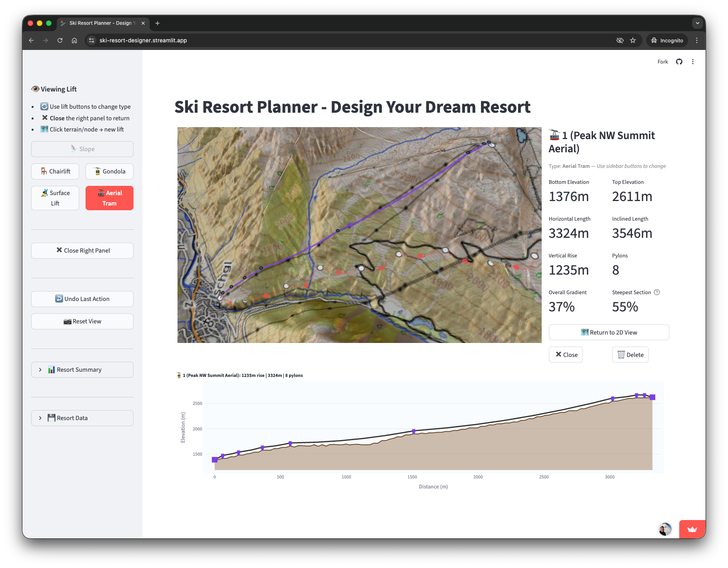Screen dimensions: 728x568
Task: Open the GitHub repository icon
Action: (679, 62)
